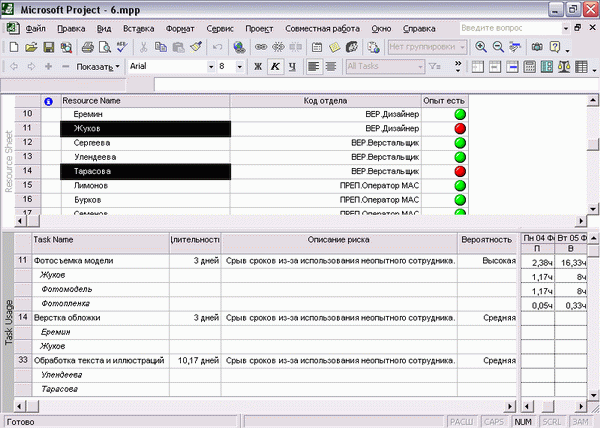The width and height of the screenshot is (600, 428).
Task: Open the All Tasks filter dropdown
Action: click(420, 67)
